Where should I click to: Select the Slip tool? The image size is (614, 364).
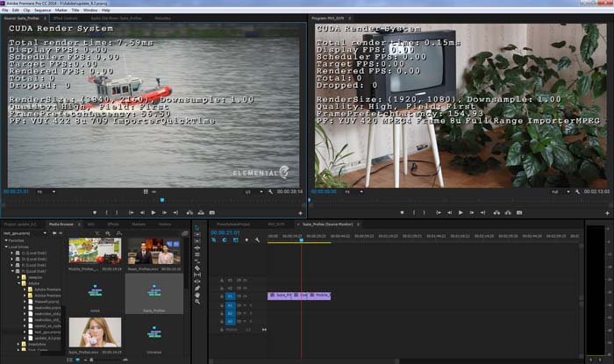[x=197, y=275]
